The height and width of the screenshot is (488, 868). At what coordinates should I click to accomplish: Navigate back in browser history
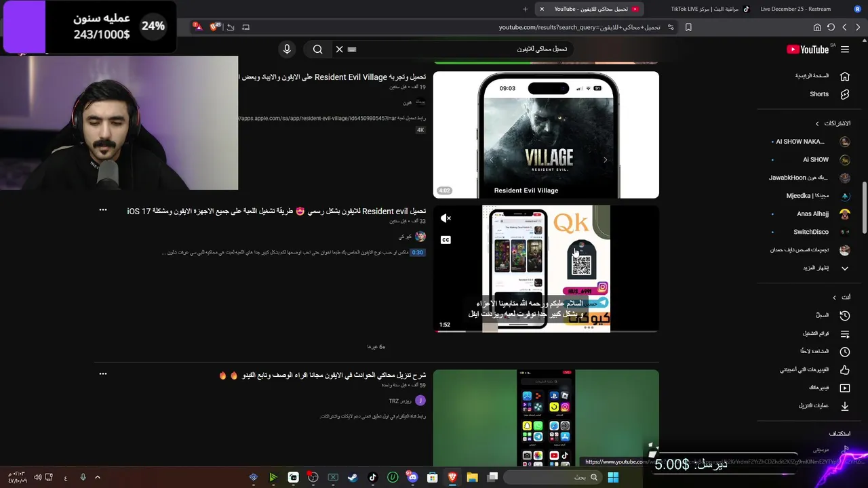(858, 27)
